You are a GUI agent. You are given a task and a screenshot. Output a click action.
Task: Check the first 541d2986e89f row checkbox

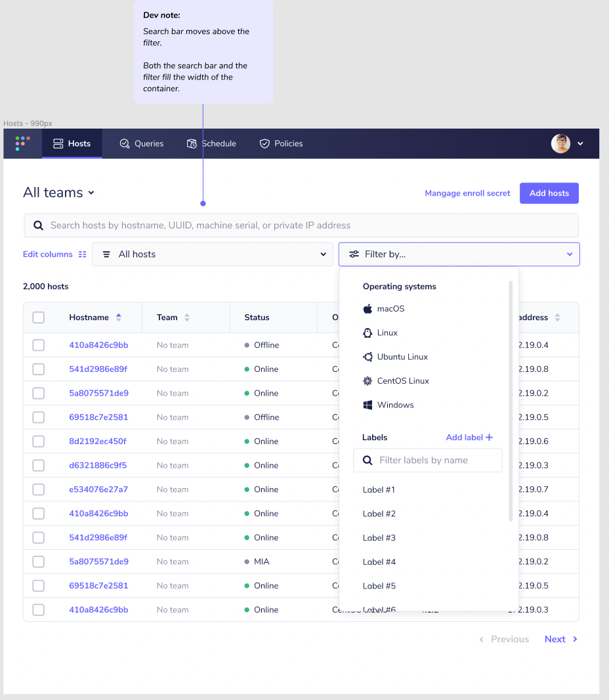coord(39,369)
